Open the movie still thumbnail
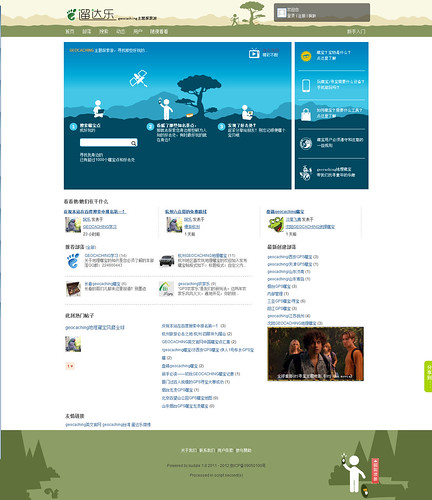Viewport: 432px width, 500px height. click(x=315, y=354)
